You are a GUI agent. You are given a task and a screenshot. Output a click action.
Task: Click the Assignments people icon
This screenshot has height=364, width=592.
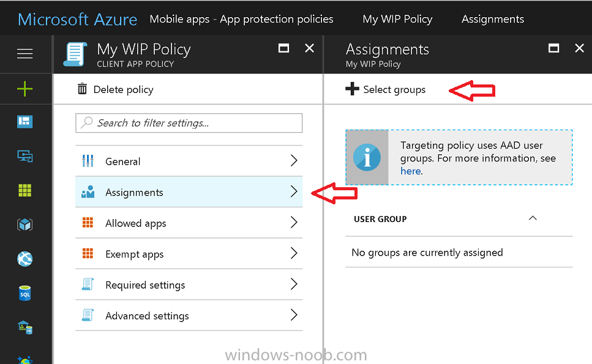[88, 191]
